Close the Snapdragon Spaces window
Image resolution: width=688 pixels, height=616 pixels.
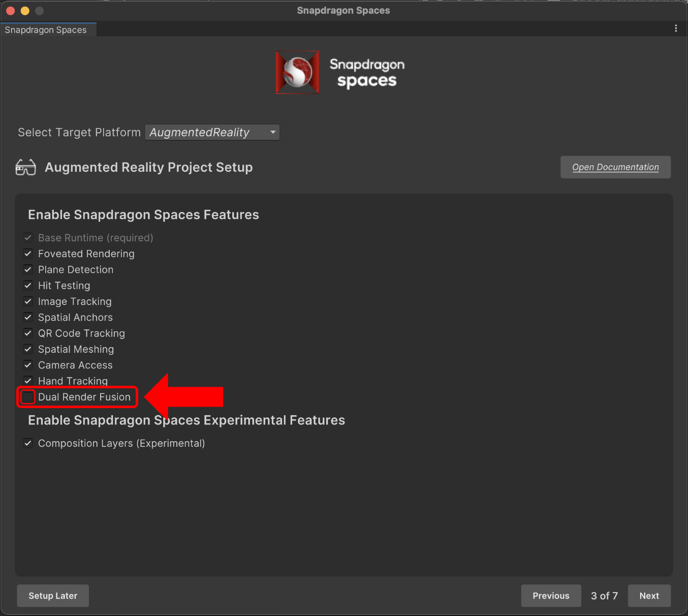(x=11, y=11)
